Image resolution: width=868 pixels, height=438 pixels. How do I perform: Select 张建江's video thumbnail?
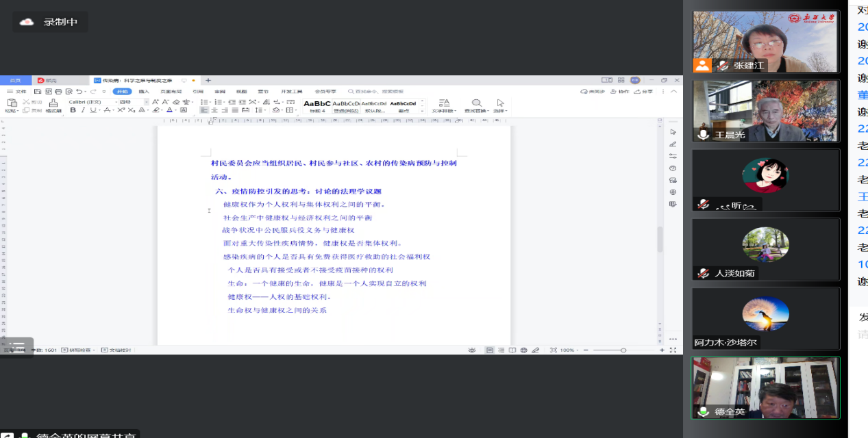pos(765,42)
